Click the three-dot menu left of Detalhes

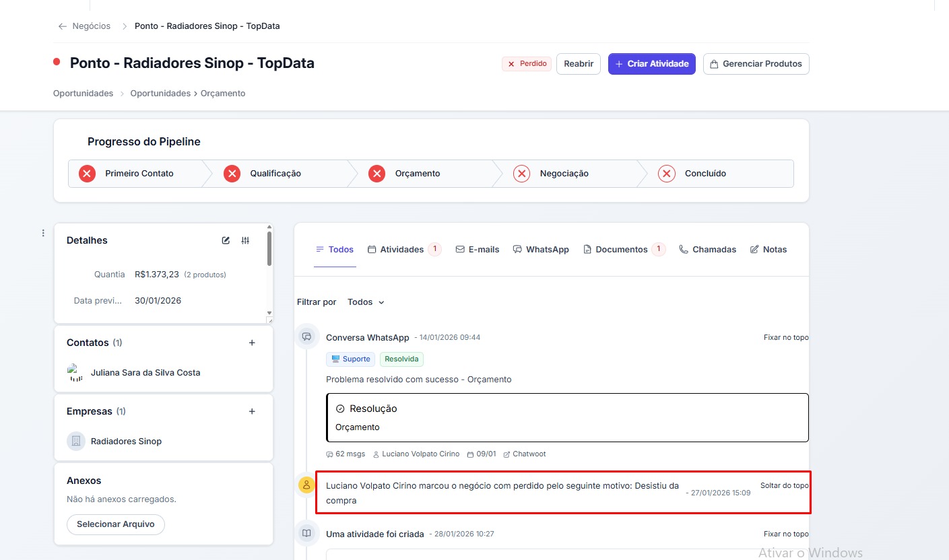[43, 233]
